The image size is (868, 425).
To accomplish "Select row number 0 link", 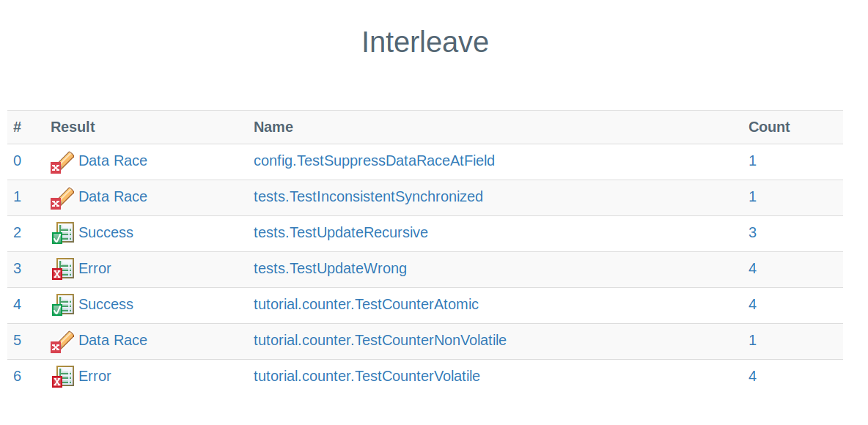I will 18,160.
